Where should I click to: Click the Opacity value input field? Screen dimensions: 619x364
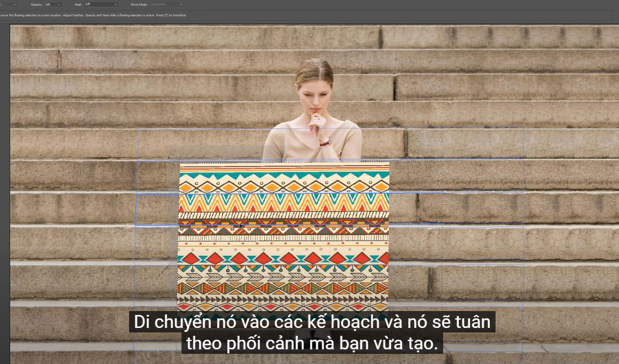50,5
